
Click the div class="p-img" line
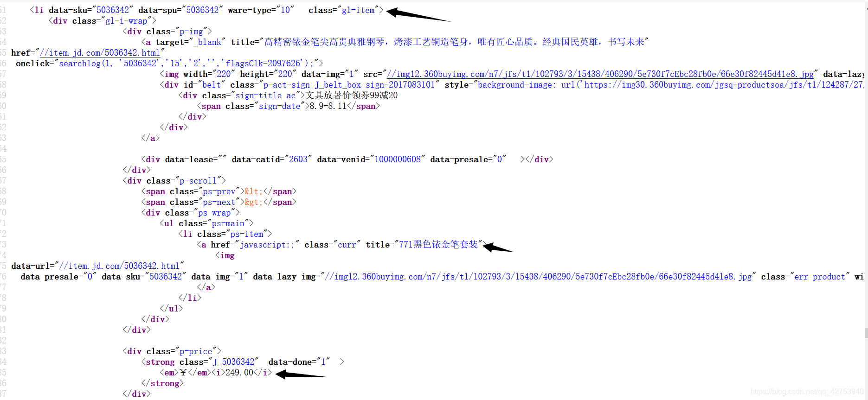pyautogui.click(x=167, y=32)
